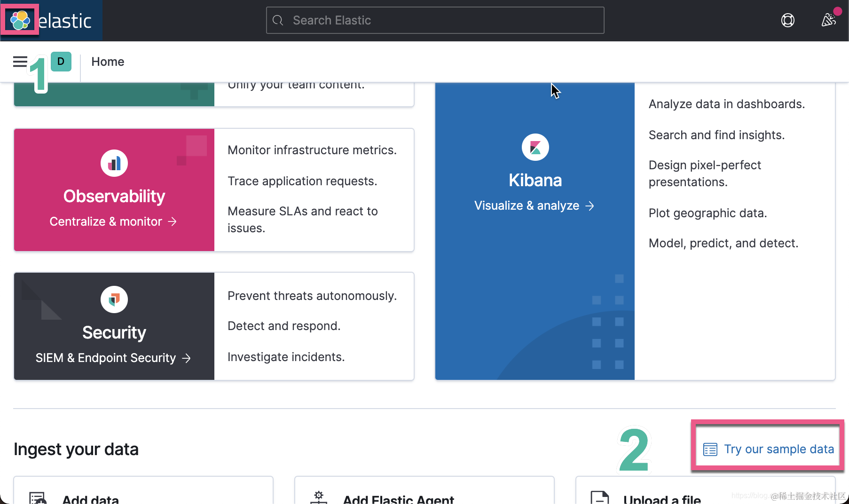This screenshot has height=504, width=849.
Task: Click "Design pixel-perfect presentations." text
Action: point(705,173)
